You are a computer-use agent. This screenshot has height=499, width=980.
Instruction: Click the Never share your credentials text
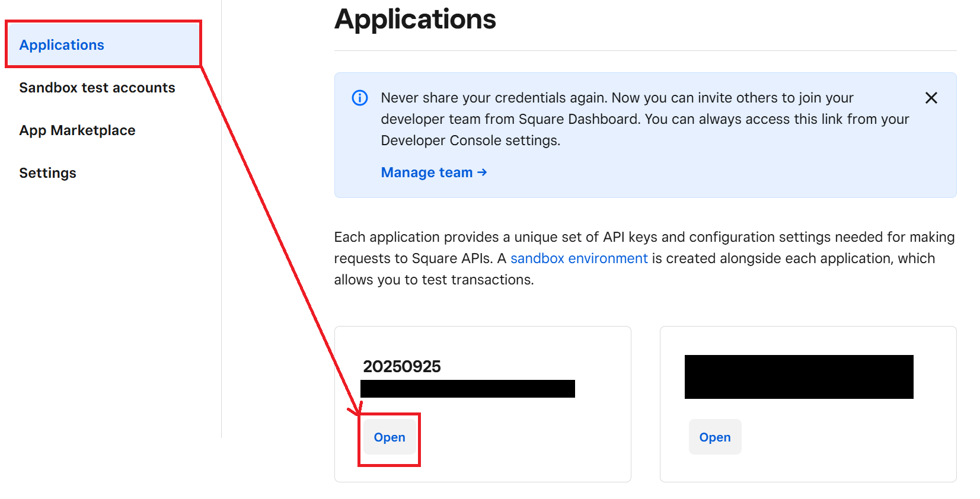coord(617,98)
